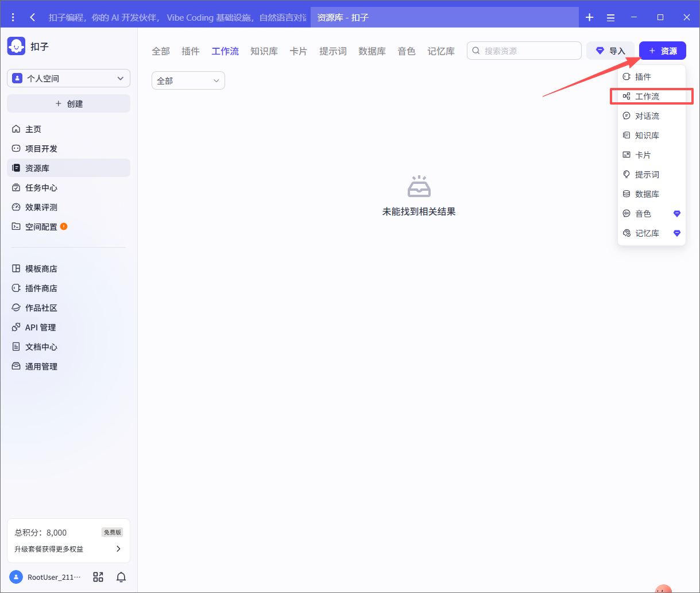Open the tab list hamburger icon

tap(610, 17)
